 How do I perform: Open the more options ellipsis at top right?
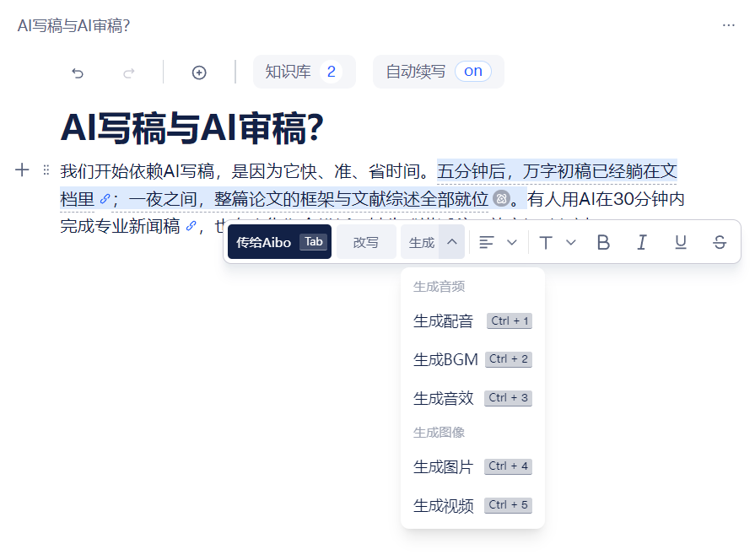coord(729,27)
